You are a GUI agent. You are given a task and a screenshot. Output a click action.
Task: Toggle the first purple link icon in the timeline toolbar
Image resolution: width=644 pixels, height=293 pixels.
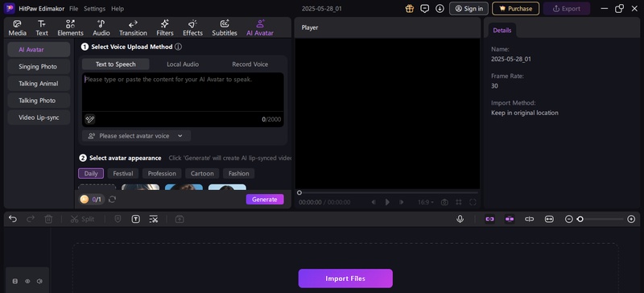point(489,219)
